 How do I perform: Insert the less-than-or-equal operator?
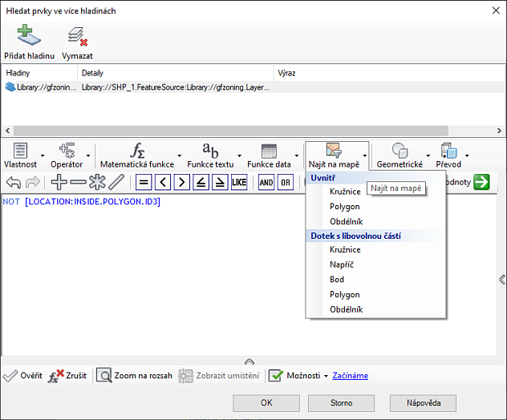201,182
